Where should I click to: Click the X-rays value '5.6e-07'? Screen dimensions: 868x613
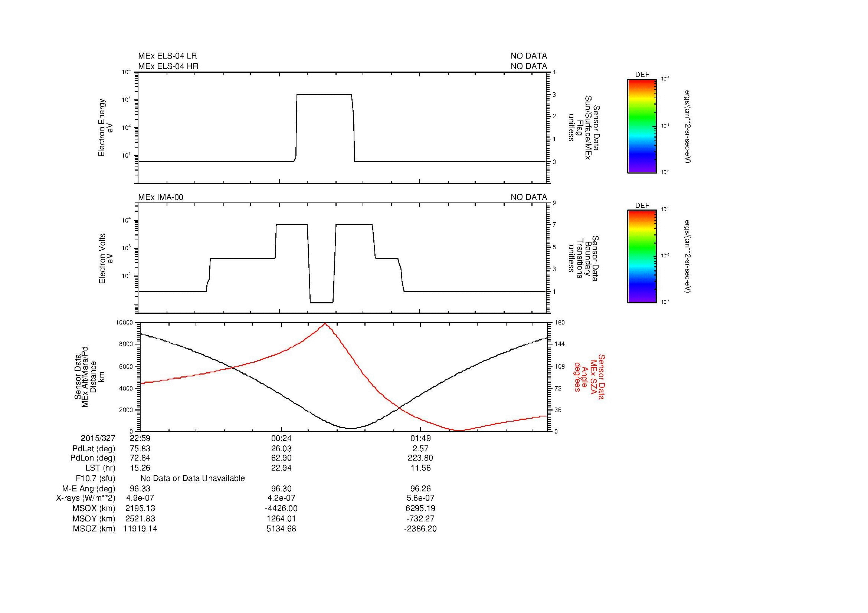coord(421,498)
